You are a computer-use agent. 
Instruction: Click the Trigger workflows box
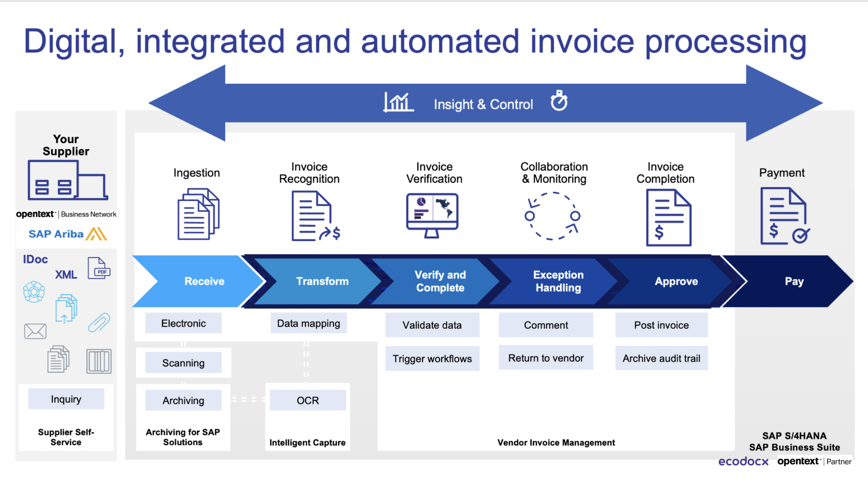coord(432,358)
